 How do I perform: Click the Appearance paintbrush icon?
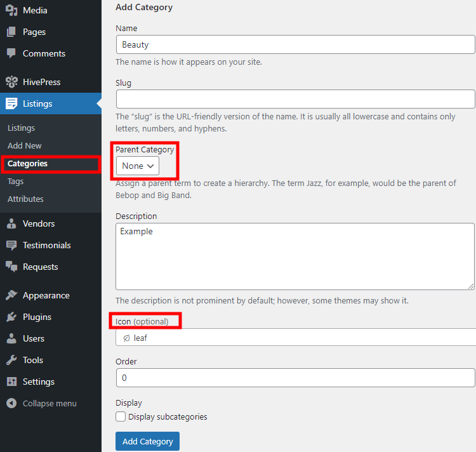pyautogui.click(x=11, y=295)
